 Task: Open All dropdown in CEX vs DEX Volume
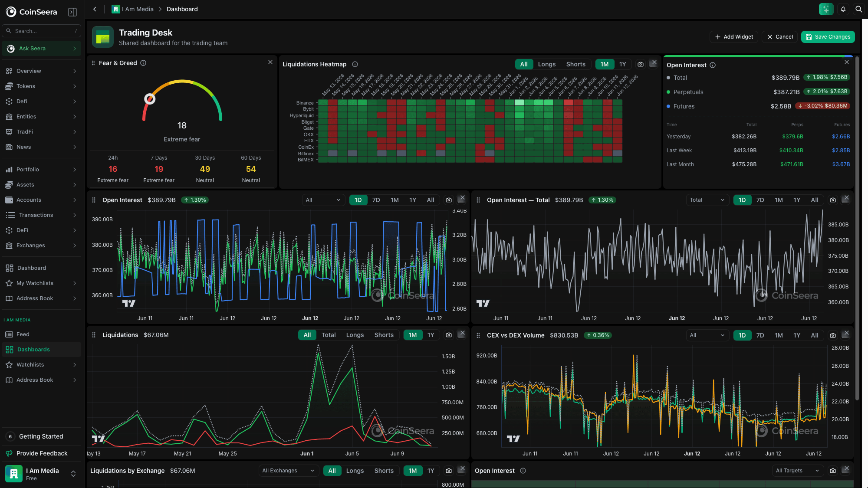coord(707,335)
